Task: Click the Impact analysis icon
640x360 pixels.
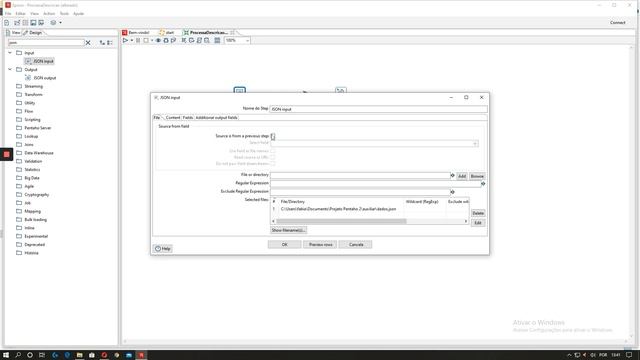Action: 191,40
